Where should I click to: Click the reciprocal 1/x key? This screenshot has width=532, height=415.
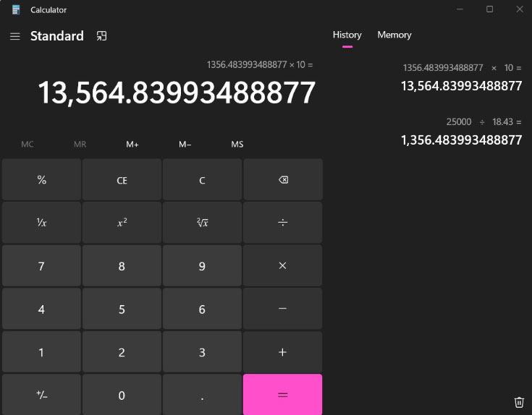point(41,223)
